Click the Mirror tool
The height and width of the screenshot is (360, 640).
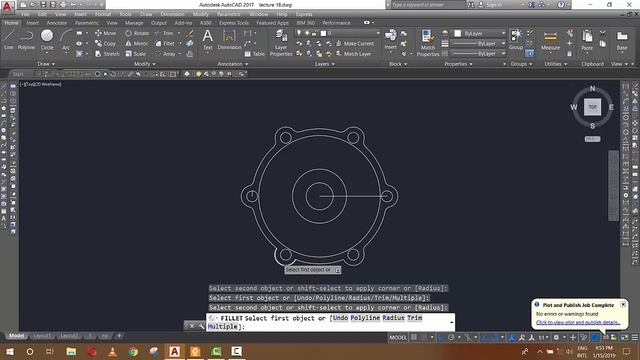pyautogui.click(x=136, y=43)
